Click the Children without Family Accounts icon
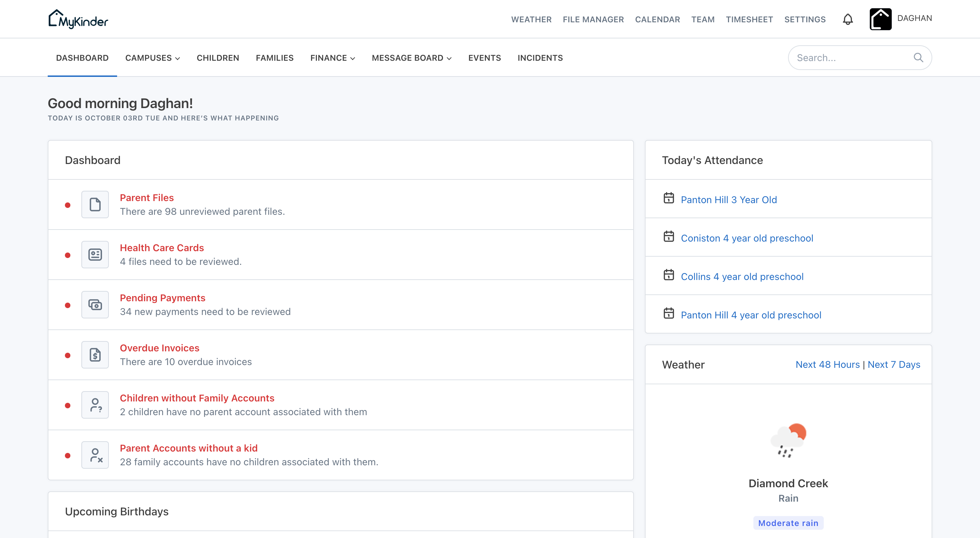This screenshot has width=980, height=538. pyautogui.click(x=95, y=405)
